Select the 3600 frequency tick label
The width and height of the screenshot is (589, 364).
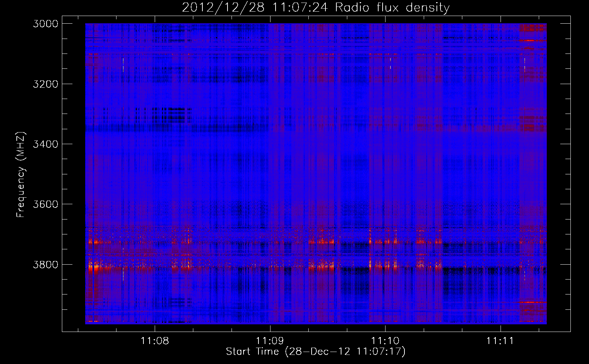46,204
